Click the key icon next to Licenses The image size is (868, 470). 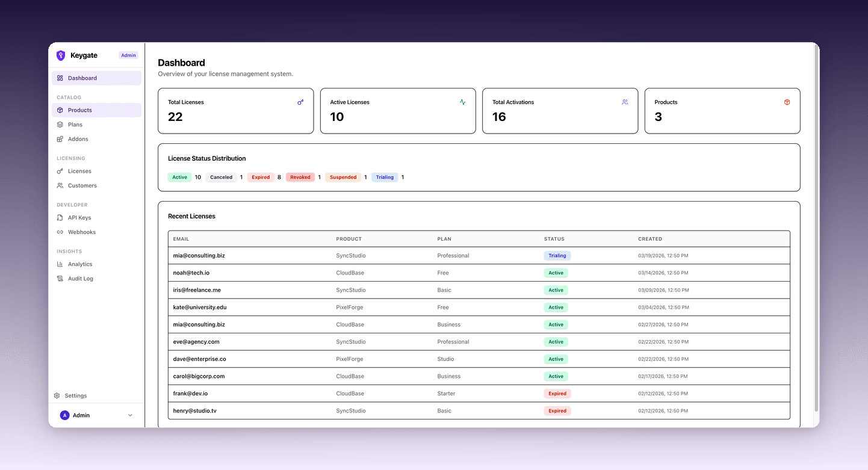60,171
